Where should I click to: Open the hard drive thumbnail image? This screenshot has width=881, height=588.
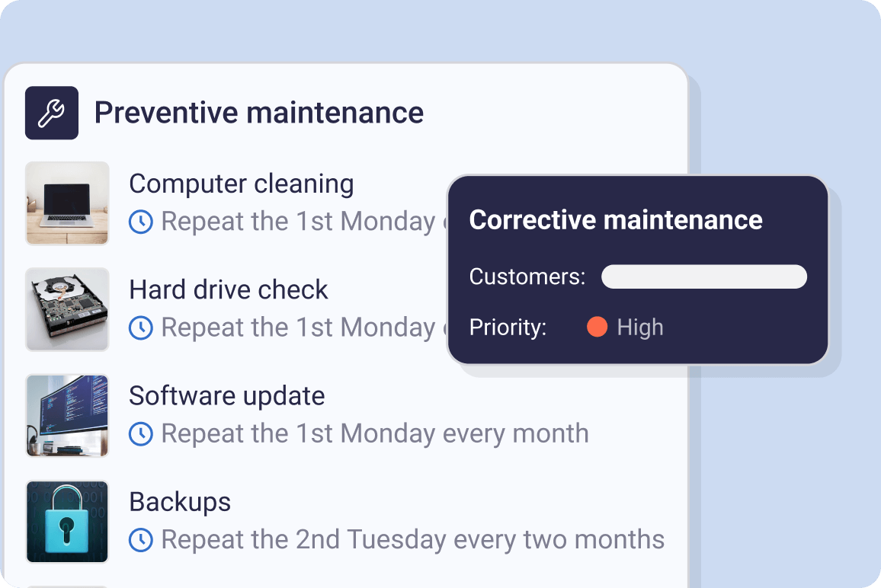67,308
